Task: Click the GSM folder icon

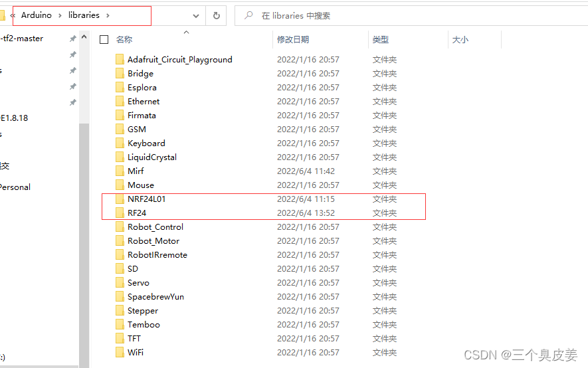Action: coord(120,129)
